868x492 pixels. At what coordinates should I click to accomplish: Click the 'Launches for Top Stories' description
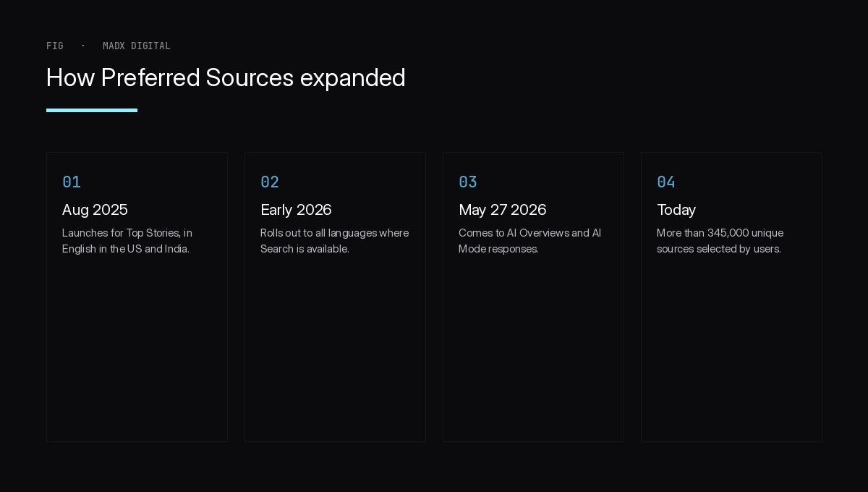(x=127, y=241)
